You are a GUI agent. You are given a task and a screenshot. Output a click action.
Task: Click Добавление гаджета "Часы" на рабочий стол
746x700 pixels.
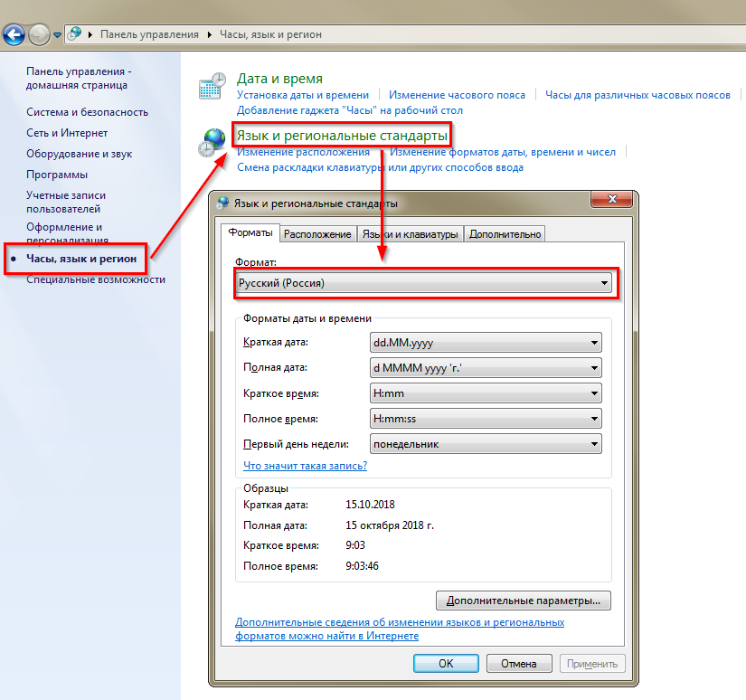pyautogui.click(x=350, y=110)
